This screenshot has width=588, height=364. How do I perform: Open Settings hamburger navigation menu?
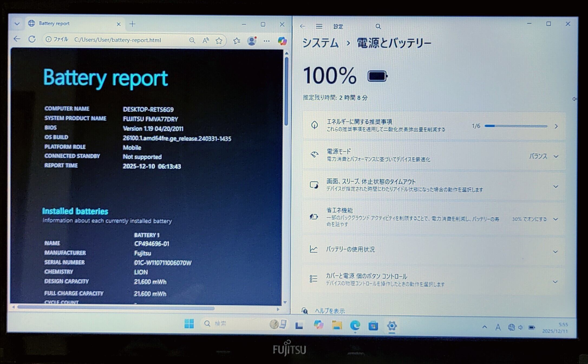tap(319, 26)
